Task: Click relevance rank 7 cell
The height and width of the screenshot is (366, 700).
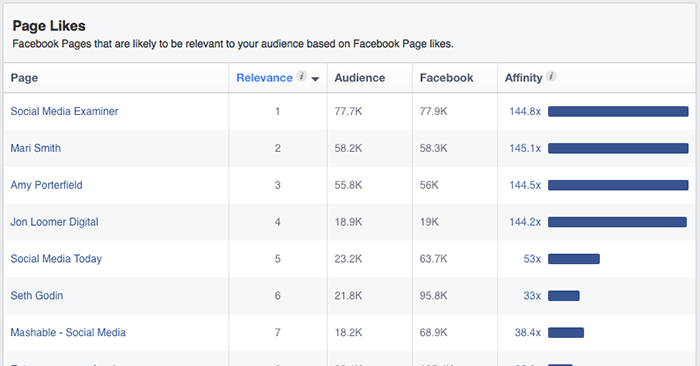Action: pos(278,333)
